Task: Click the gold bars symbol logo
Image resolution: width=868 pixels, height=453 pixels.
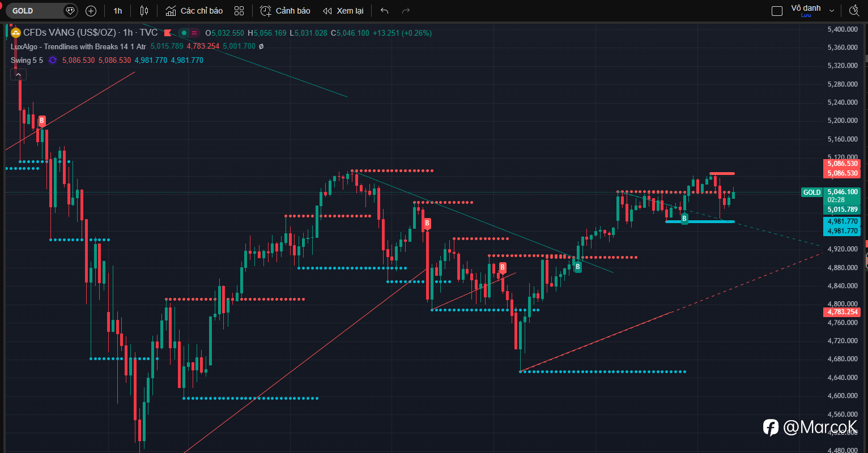Action: tap(16, 33)
